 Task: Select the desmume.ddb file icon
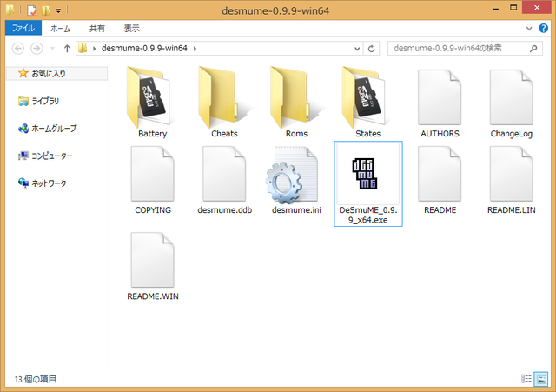click(224, 174)
